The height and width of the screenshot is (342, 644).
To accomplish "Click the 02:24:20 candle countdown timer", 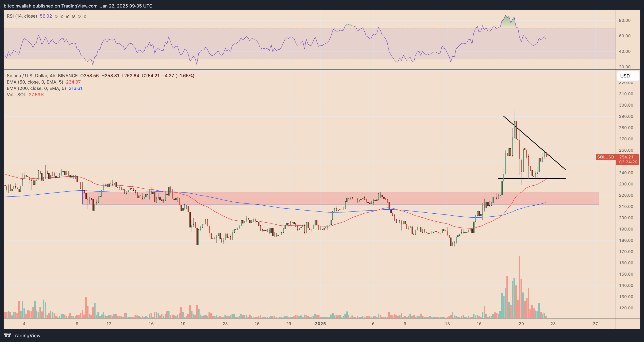I will 628,162.
